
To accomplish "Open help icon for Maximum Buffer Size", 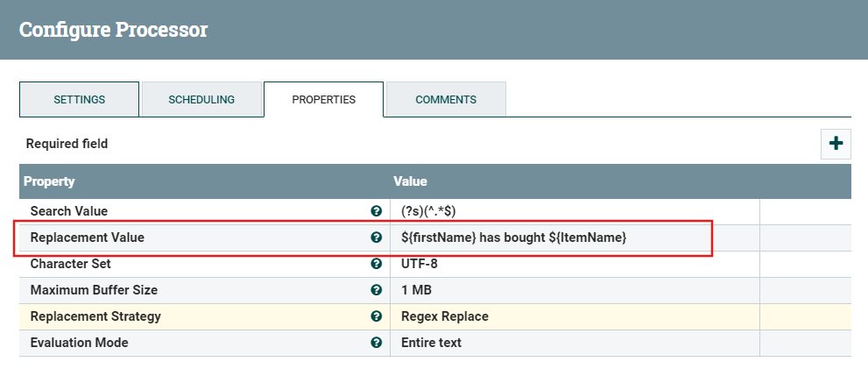I will click(x=377, y=290).
